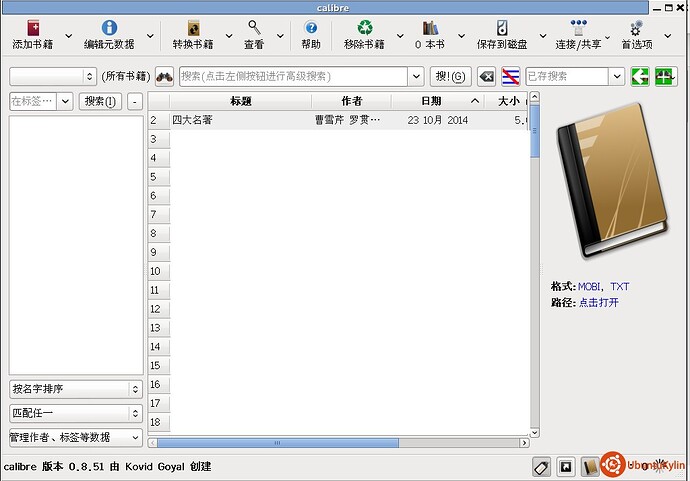Viewport: 690px width, 481px height.
Task: Click the tag browser search input field
Action: 33,101
